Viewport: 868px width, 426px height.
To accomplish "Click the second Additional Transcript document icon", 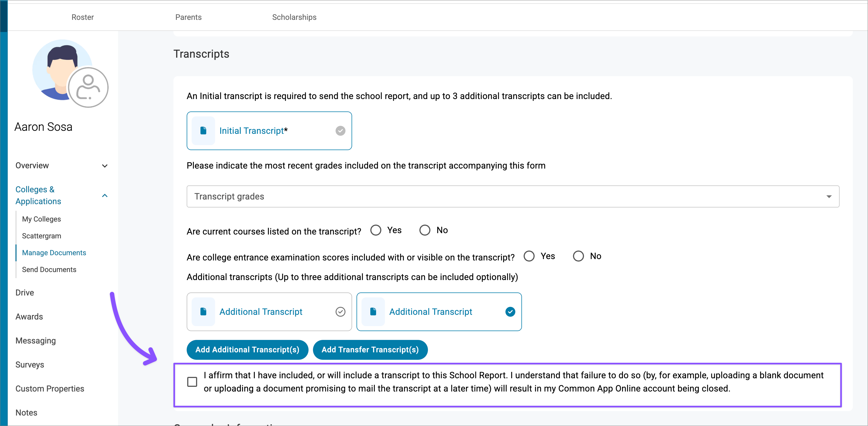I will (x=373, y=311).
